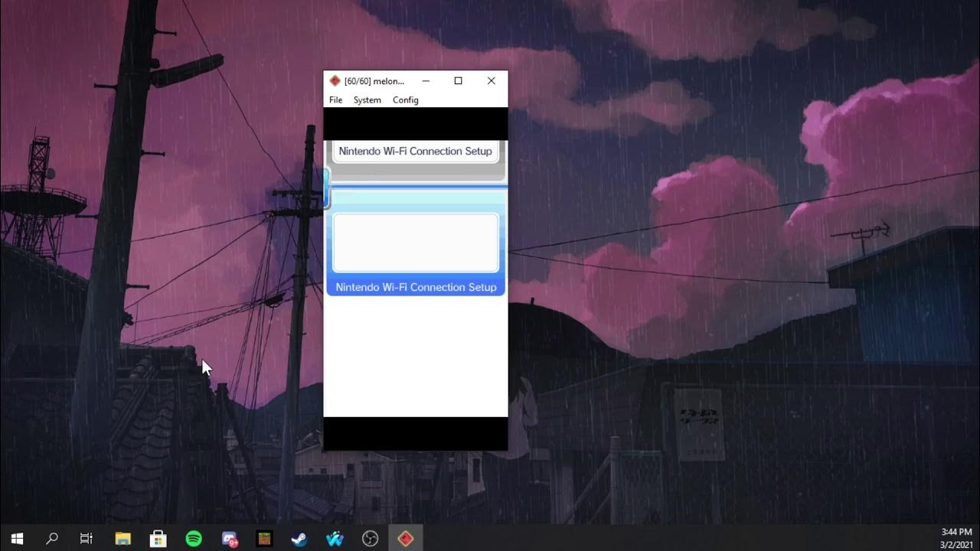
Task: Open the Config menu in melonDS
Action: [405, 100]
